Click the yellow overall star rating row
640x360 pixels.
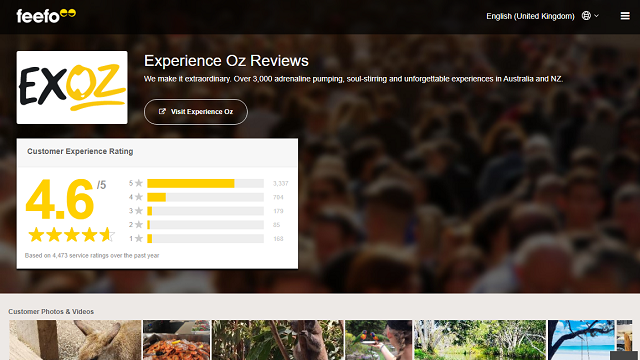coord(71,235)
